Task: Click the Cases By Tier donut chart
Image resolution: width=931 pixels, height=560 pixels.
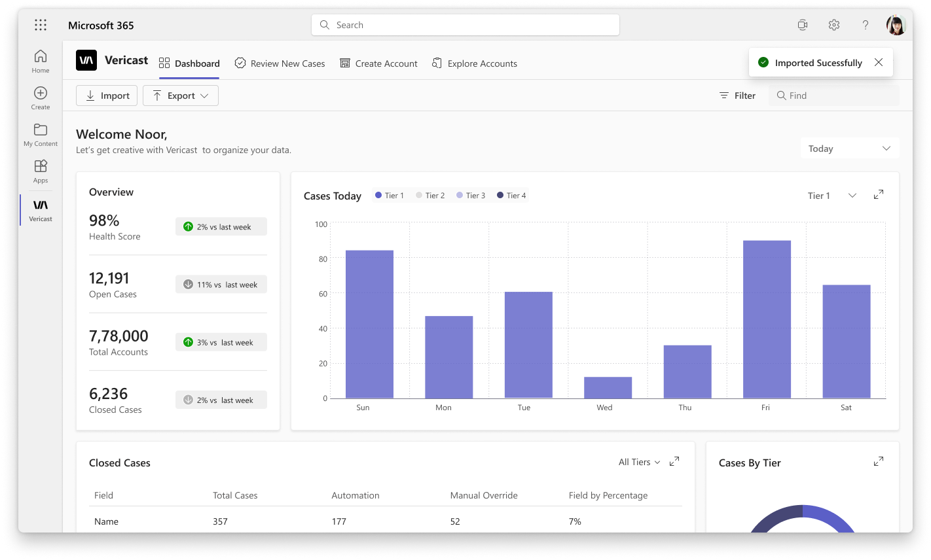Action: 803,519
